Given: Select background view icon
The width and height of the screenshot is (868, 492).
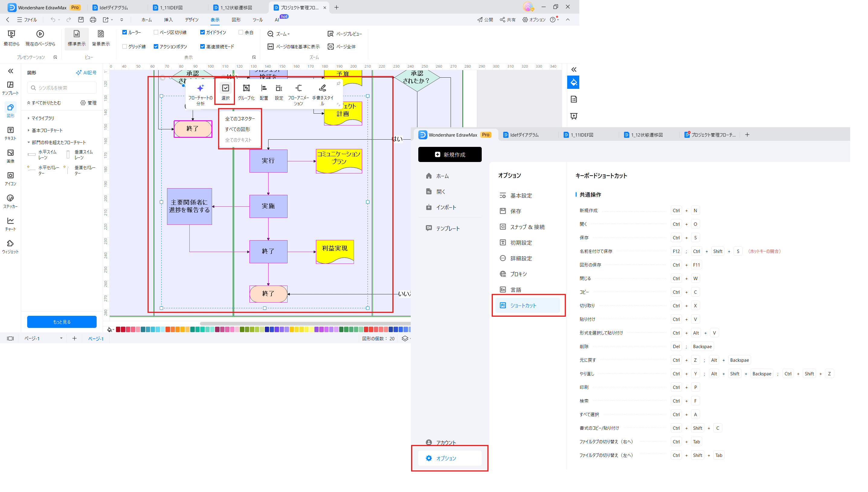Looking at the screenshot, I should point(101,34).
